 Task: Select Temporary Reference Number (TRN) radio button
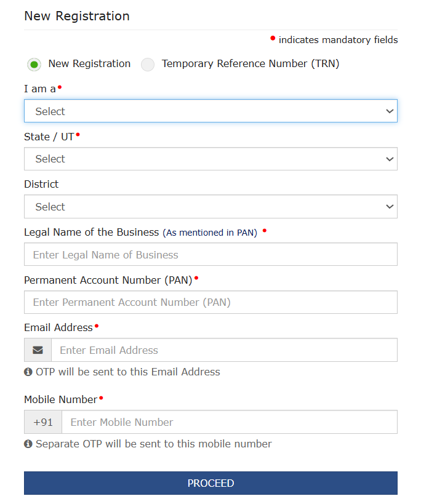[148, 65]
